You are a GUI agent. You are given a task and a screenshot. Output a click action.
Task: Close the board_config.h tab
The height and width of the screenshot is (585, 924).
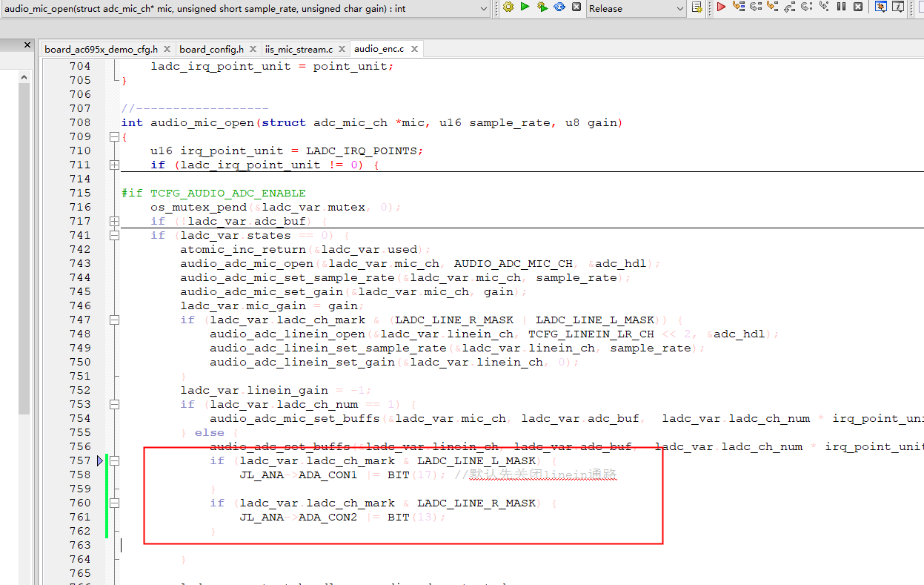pyautogui.click(x=253, y=50)
